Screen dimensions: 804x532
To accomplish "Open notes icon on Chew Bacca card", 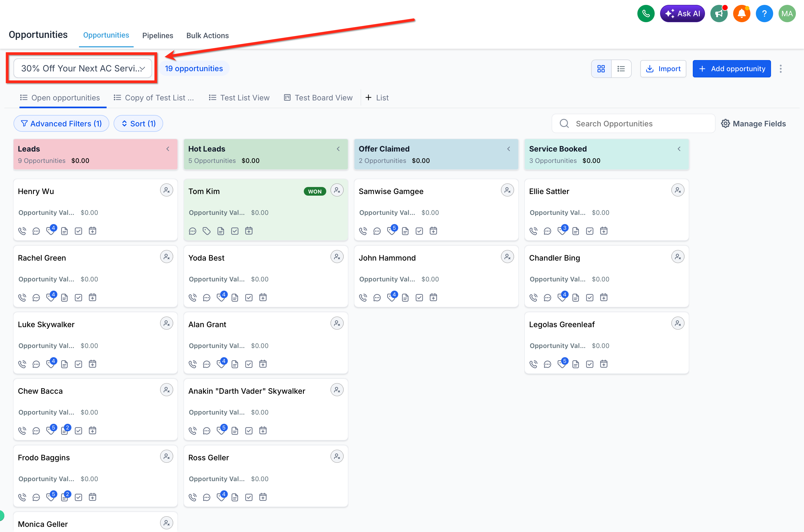I will pyautogui.click(x=64, y=431).
